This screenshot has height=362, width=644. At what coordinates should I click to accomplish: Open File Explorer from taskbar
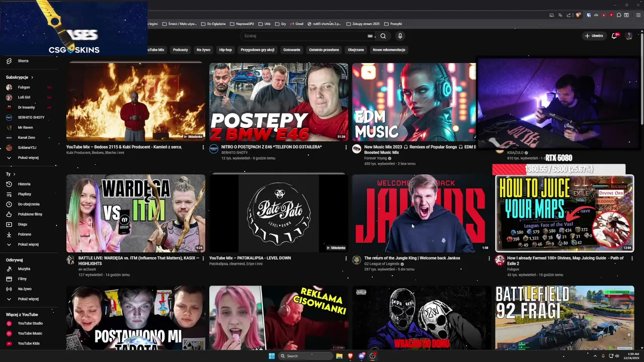click(x=339, y=356)
